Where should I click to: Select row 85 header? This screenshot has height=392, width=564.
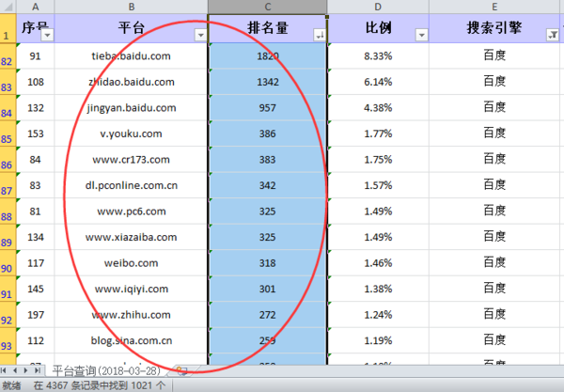pyautogui.click(x=8, y=133)
